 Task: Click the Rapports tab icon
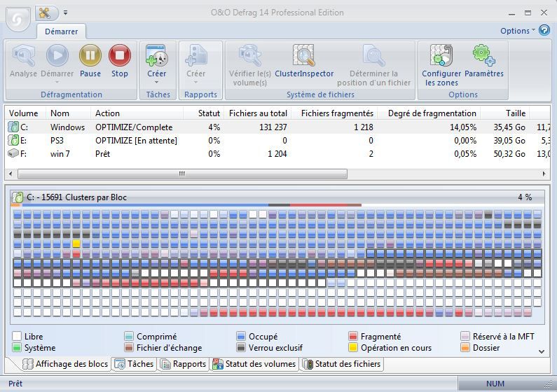coord(165,364)
